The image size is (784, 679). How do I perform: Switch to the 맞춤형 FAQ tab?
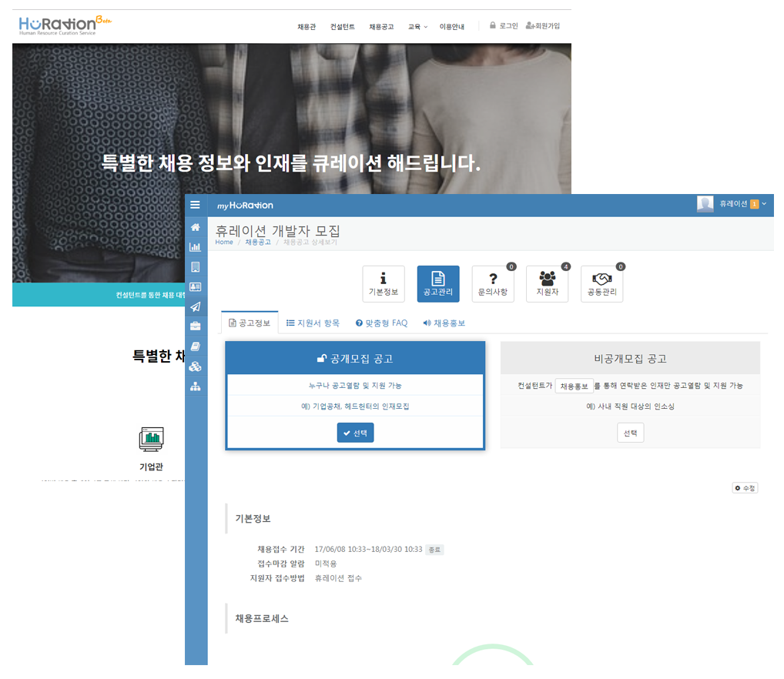pos(381,323)
